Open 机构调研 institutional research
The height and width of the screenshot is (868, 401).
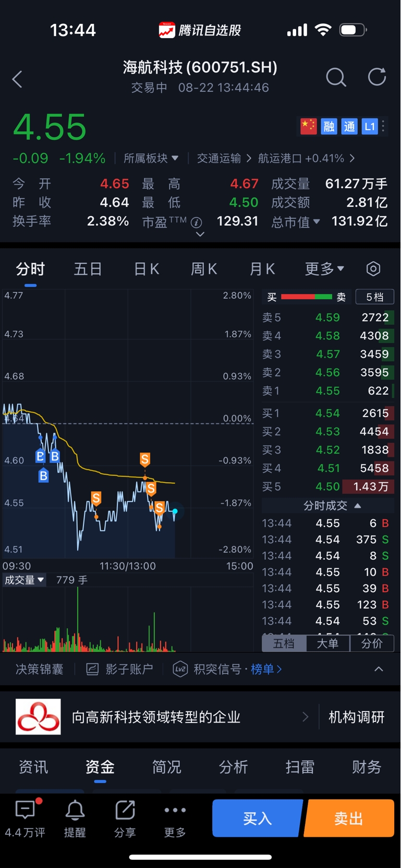357,717
